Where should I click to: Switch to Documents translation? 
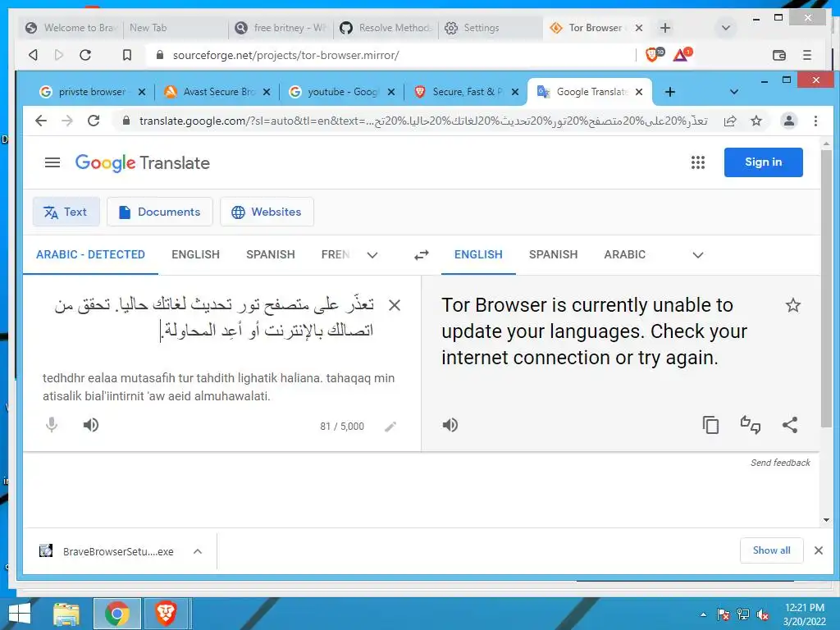coord(160,212)
